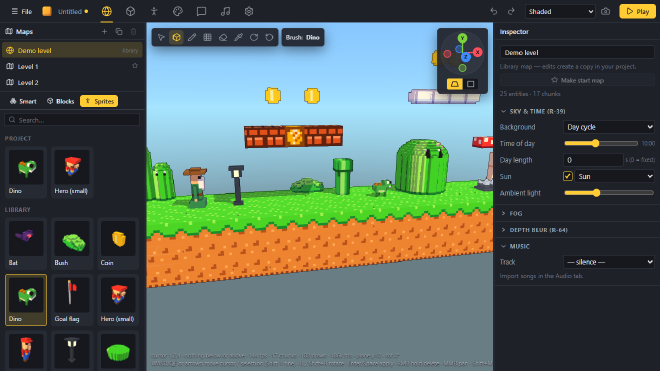
Task: Take a screenshot with the camera icon
Action: click(x=605, y=11)
